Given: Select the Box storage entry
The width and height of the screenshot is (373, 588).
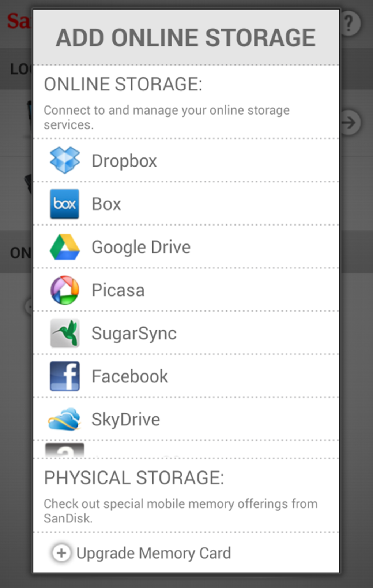Looking at the screenshot, I should pyautogui.click(x=186, y=204).
